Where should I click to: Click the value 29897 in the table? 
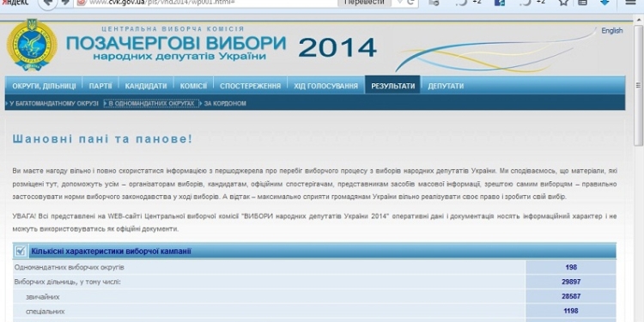[571, 282]
